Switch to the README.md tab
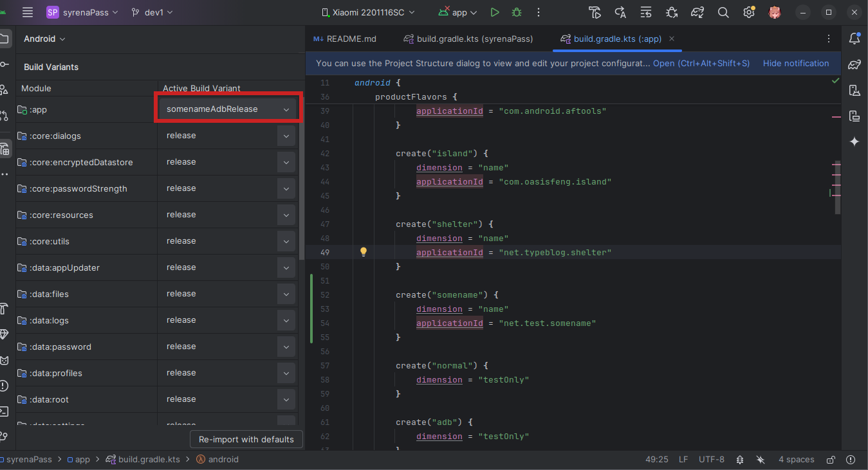 pyautogui.click(x=345, y=39)
